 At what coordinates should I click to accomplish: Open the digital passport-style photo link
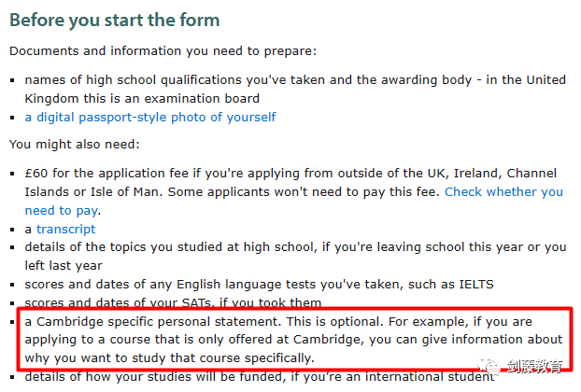(x=150, y=118)
